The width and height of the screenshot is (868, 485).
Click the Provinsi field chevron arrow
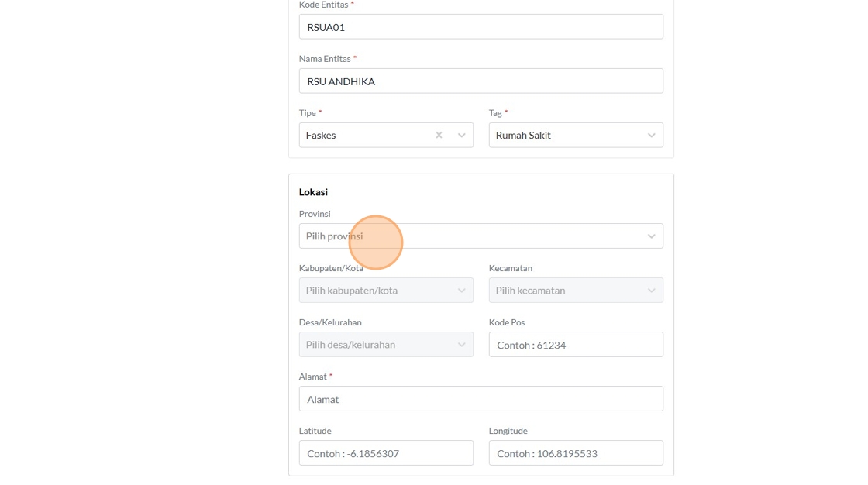point(651,236)
